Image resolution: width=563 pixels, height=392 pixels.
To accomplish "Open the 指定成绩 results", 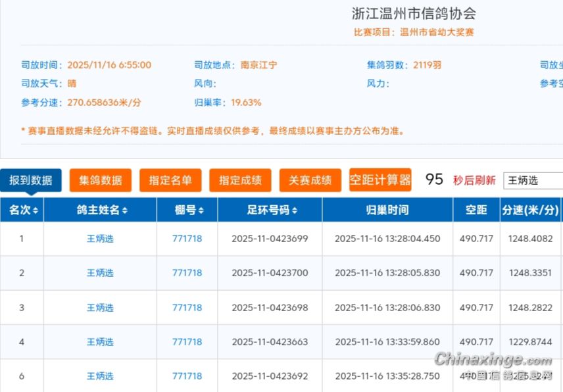I will tap(240, 180).
